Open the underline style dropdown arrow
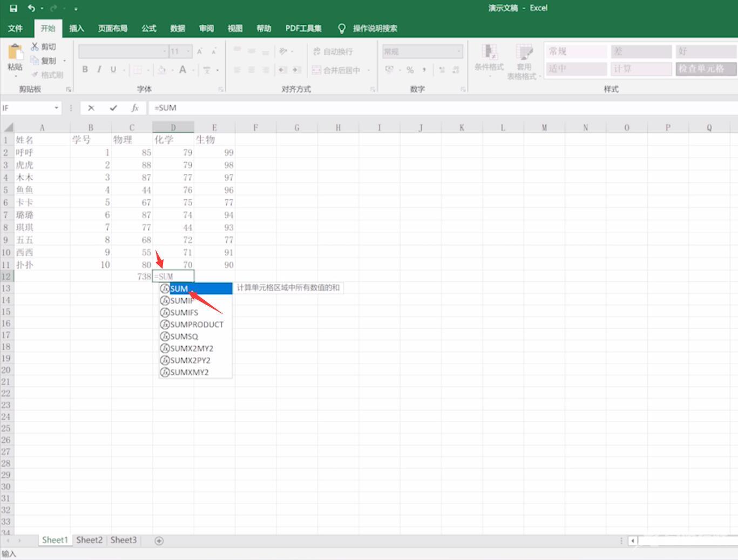 click(x=124, y=70)
